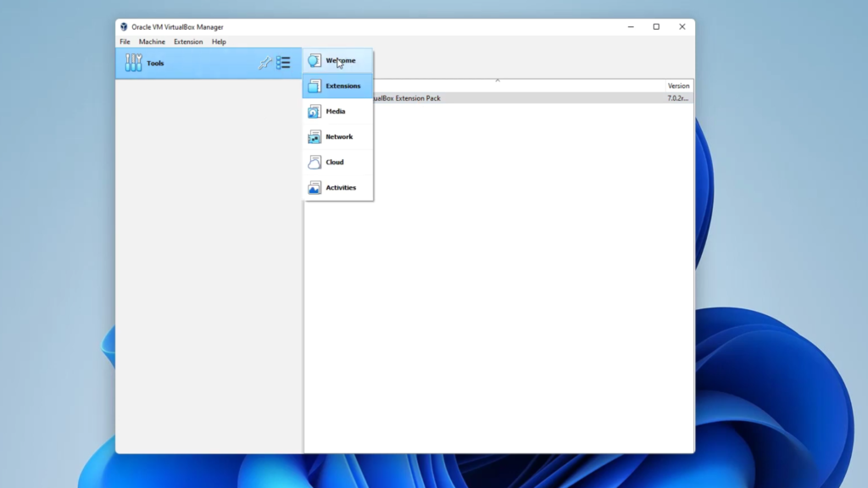
Task: Go to Cloud in tools popup
Action: click(337, 162)
